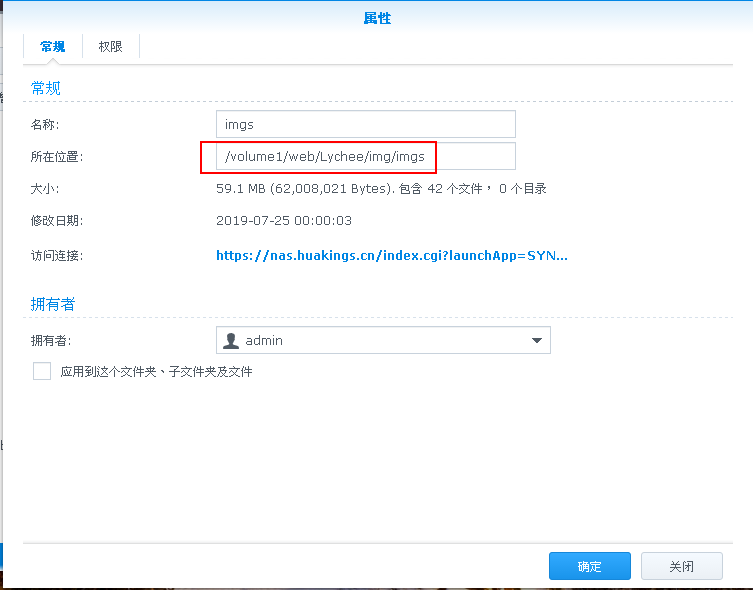Click the 拥有者 section heading

pos(53,304)
